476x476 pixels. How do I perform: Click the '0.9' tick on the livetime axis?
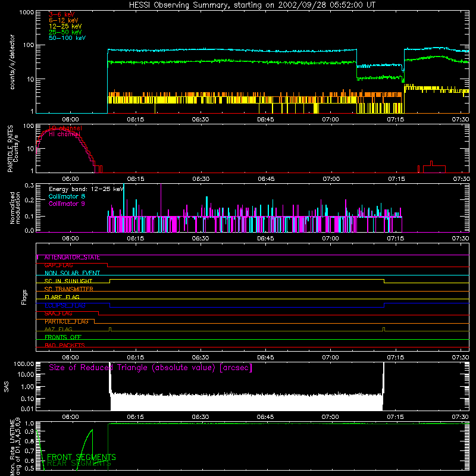point(29,431)
